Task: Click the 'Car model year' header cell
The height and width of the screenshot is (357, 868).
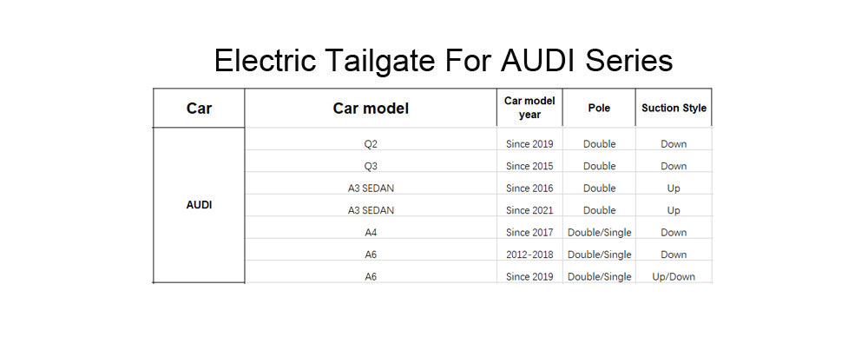Action: [529, 108]
